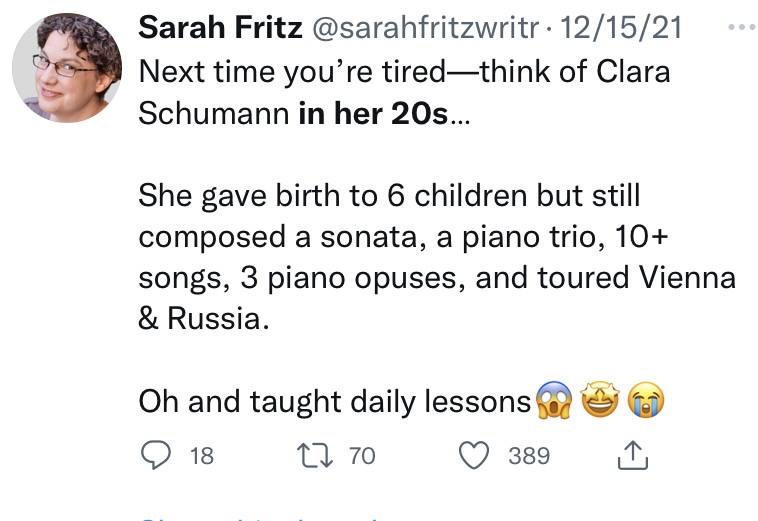Click the retweet count 70
Viewport: 758px width, 521px height.
361,456
